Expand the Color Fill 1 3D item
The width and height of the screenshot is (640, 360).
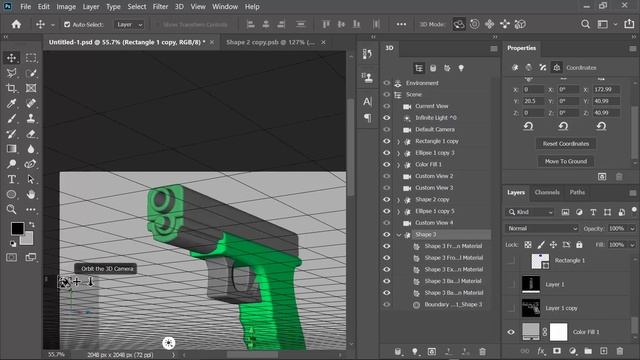click(x=398, y=164)
